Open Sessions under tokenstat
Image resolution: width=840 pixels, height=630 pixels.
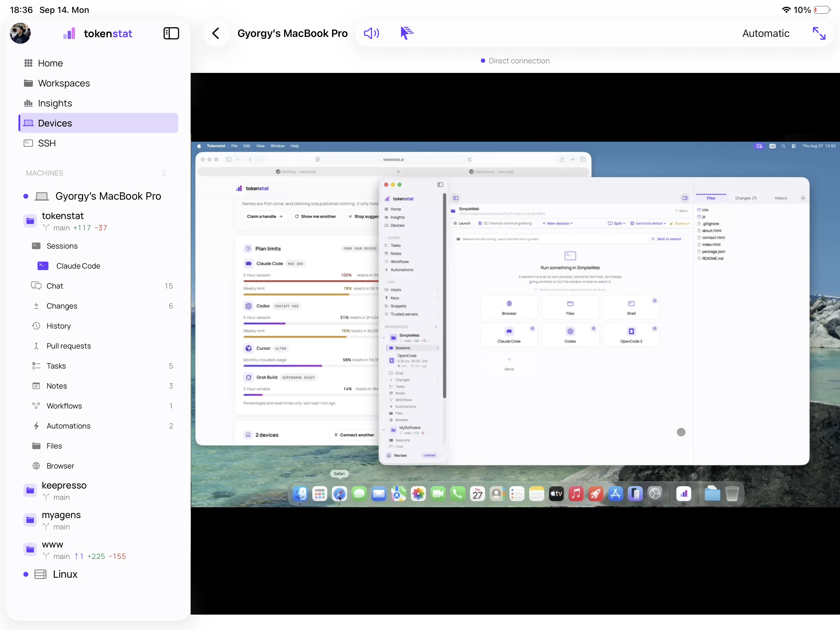pos(98,246)
